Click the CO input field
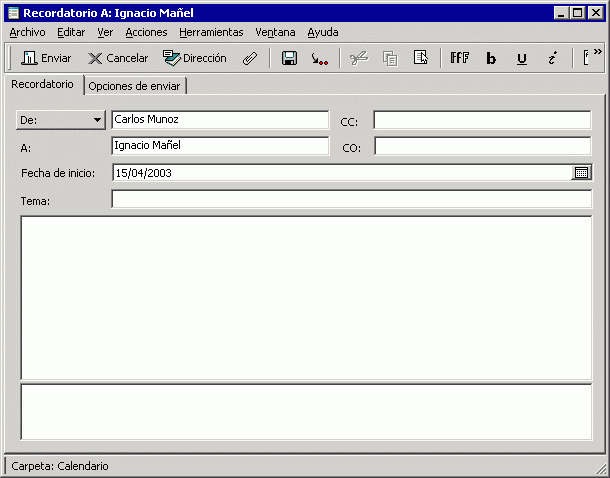 tap(482, 146)
